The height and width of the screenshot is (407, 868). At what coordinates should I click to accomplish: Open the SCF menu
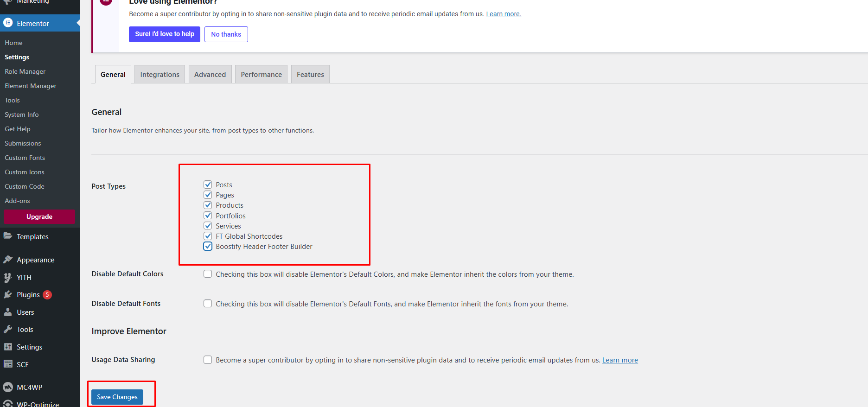(x=40, y=364)
